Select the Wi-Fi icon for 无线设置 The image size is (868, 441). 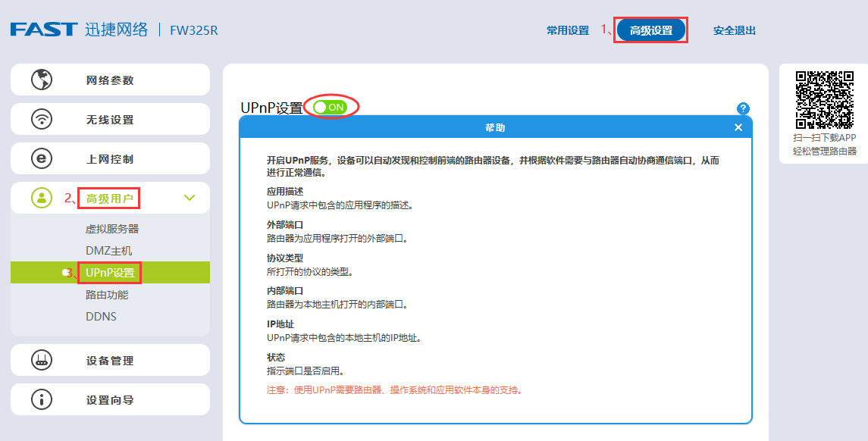coord(40,119)
